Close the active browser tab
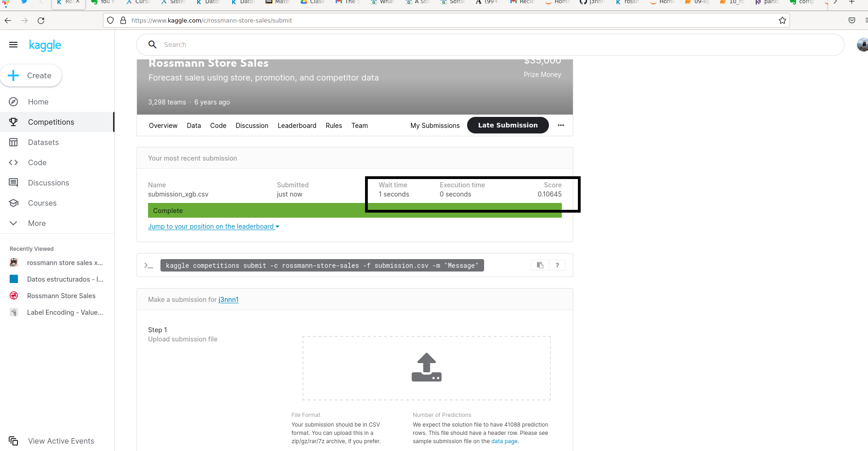The image size is (868, 451). (78, 2)
